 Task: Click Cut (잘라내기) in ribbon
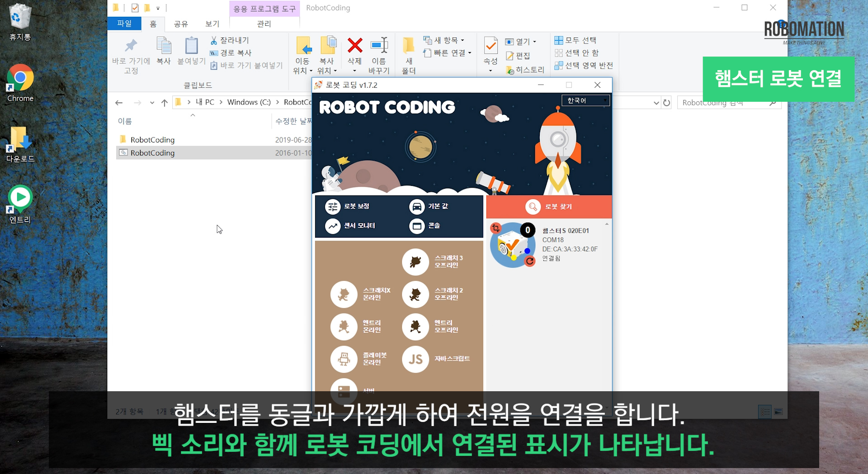pos(230,41)
